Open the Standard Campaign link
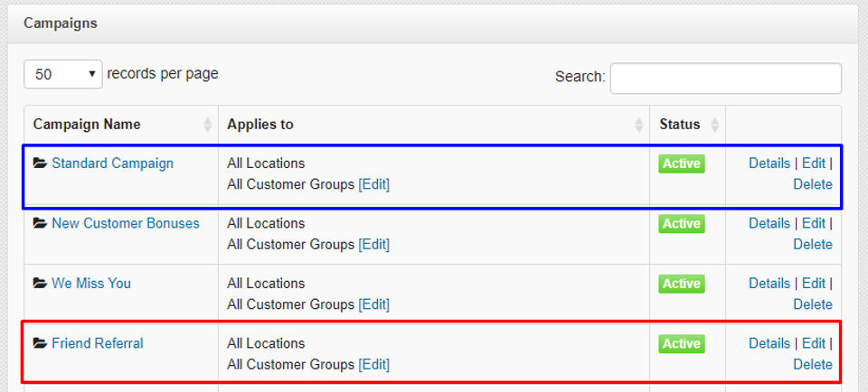This screenshot has width=868, height=392. point(112,163)
